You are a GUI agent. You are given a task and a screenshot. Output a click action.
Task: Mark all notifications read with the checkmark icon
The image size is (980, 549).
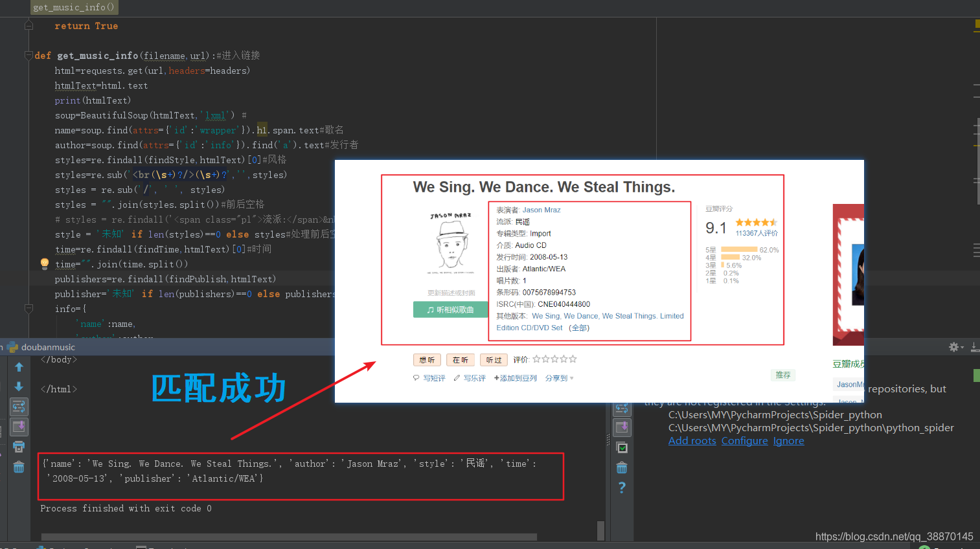tap(622, 447)
